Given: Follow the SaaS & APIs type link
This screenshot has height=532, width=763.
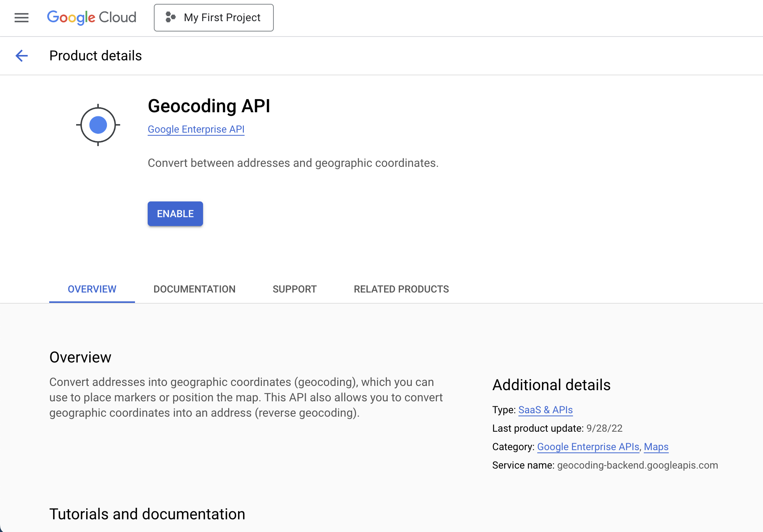Looking at the screenshot, I should click(545, 410).
